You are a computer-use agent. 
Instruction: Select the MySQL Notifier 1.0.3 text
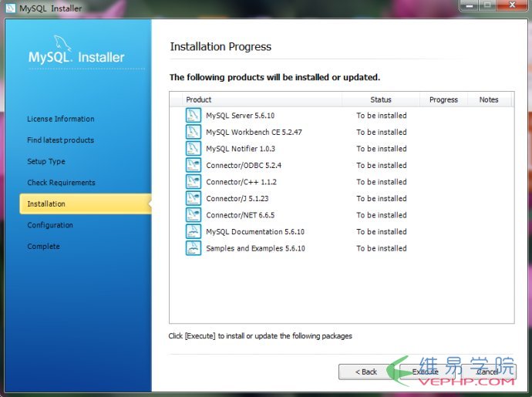(241, 149)
